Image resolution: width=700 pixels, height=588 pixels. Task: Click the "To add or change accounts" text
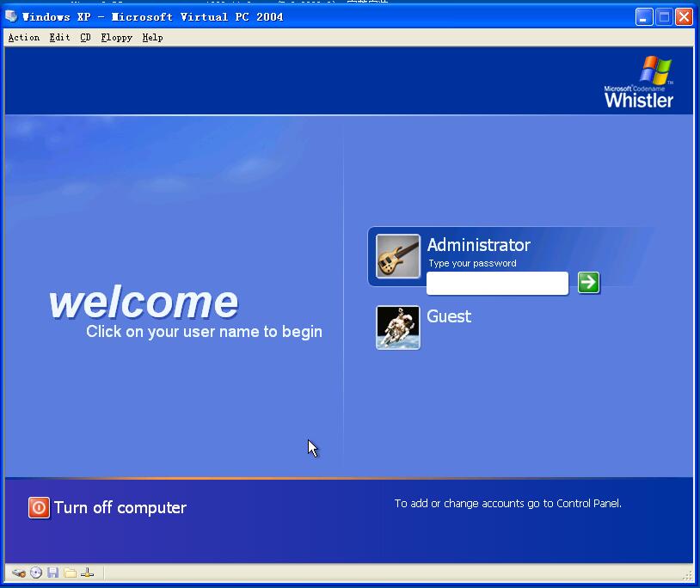click(x=507, y=504)
